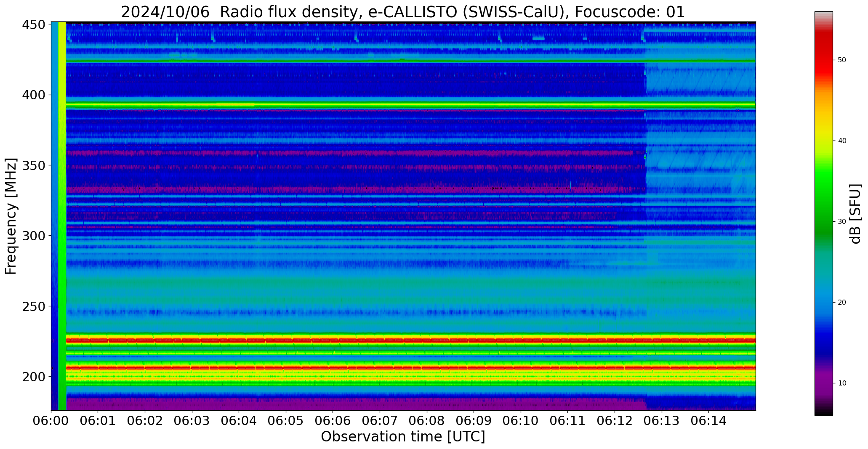Click the 06:10 time tick label
The height and width of the screenshot is (449, 868).
pos(521,421)
